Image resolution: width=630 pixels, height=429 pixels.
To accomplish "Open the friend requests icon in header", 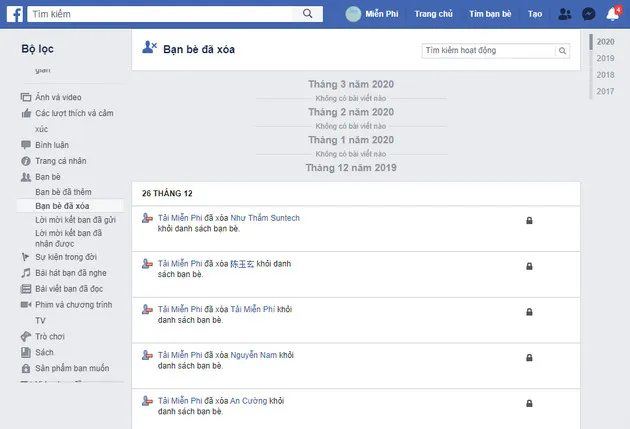I will pos(565,14).
